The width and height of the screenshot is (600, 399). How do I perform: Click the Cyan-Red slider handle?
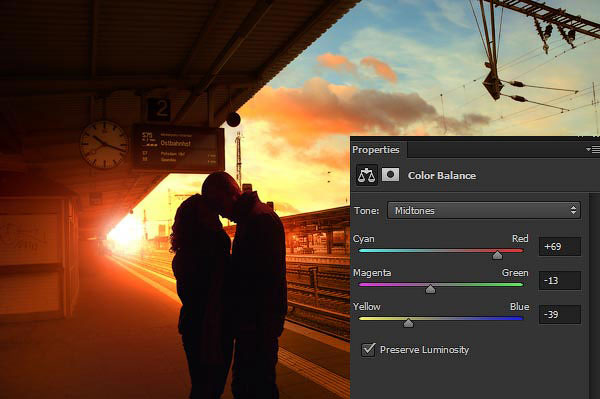[497, 255]
